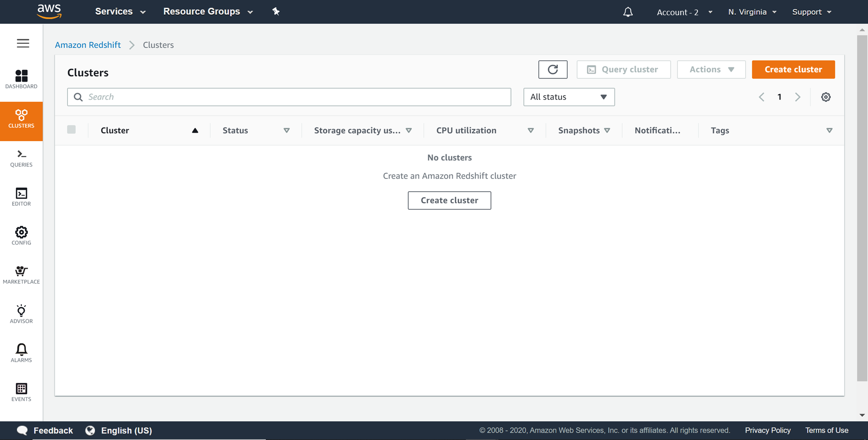Open the Alarms sidebar section
The height and width of the screenshot is (440, 868).
coord(21,353)
